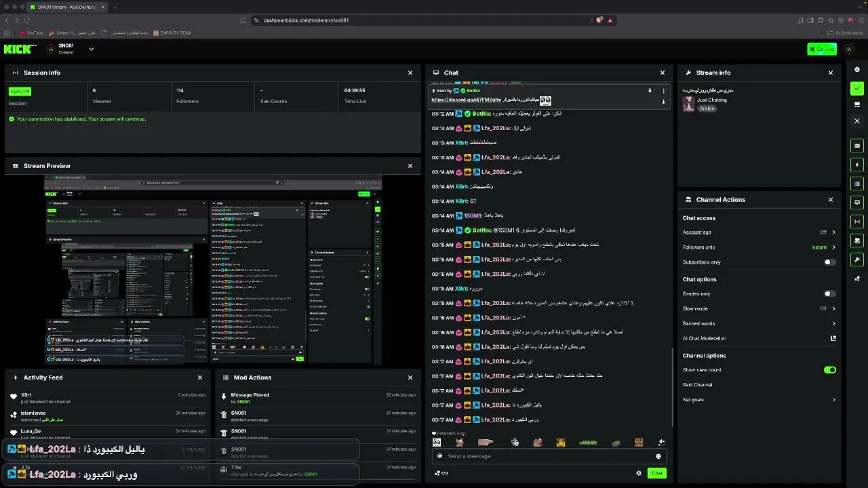This screenshot has width=868, height=488.
Task: Toggle the Channel Actions sidebar icon
Action: point(857,241)
